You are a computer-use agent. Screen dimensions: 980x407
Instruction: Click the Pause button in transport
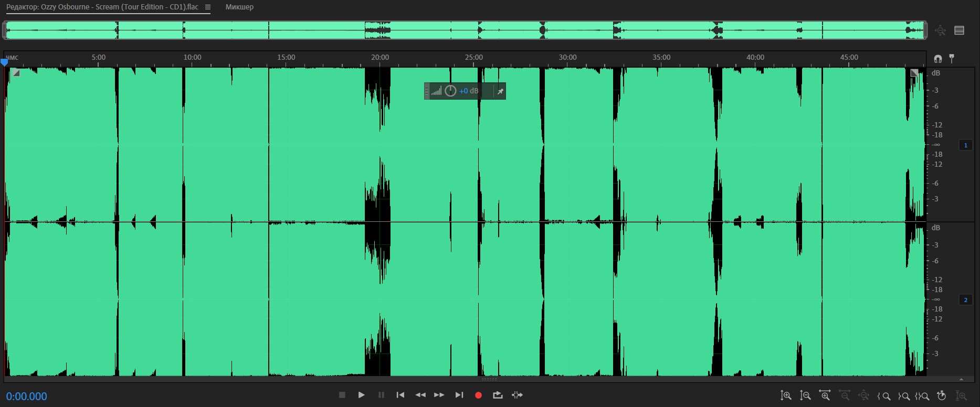[381, 395]
